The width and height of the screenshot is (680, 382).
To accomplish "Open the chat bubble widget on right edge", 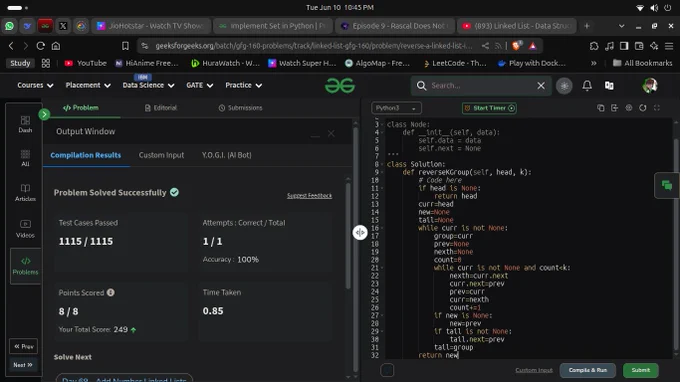I will pos(667,186).
